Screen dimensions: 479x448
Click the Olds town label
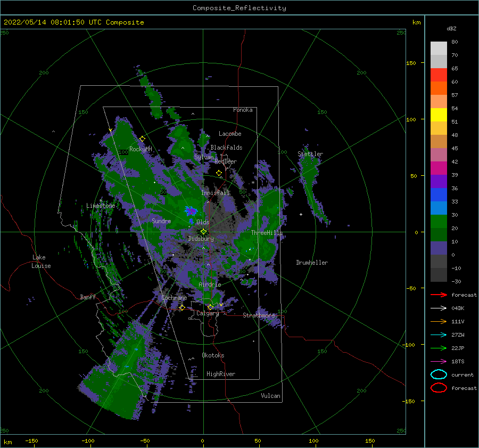(x=203, y=222)
